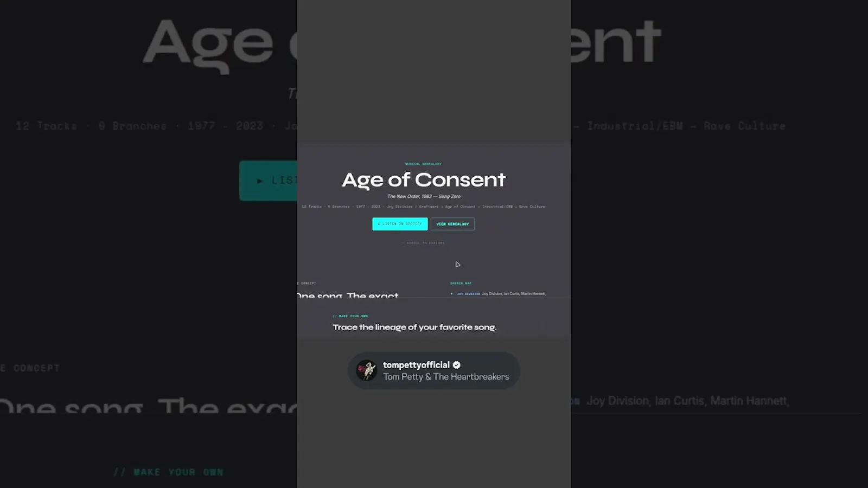Click the Listen on Spotify button

tap(400, 224)
